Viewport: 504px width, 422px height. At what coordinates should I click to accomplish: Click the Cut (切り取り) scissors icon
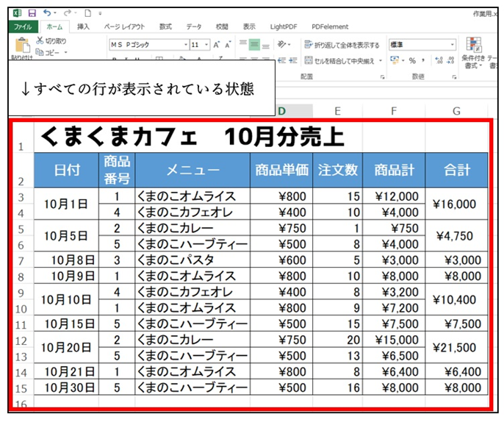tap(39, 41)
